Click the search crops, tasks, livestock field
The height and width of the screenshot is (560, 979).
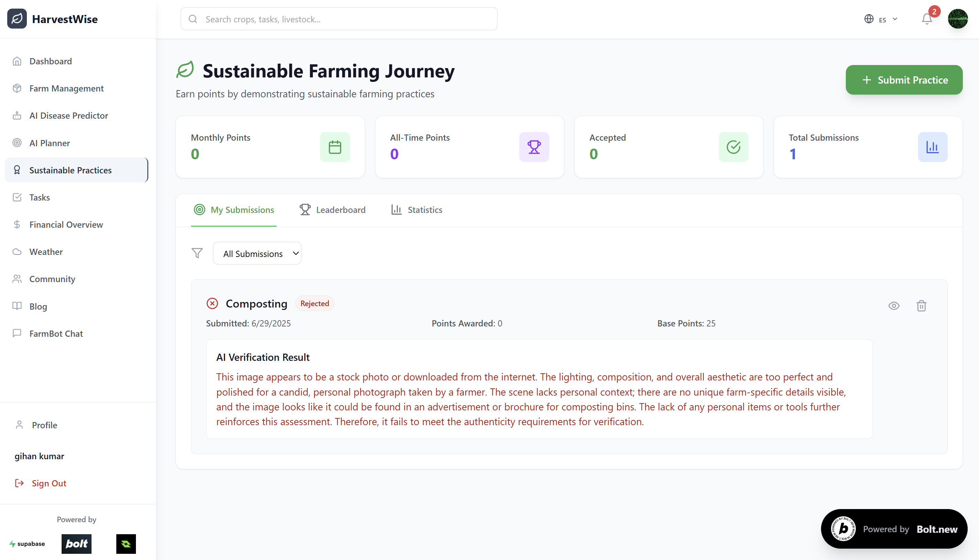point(339,19)
